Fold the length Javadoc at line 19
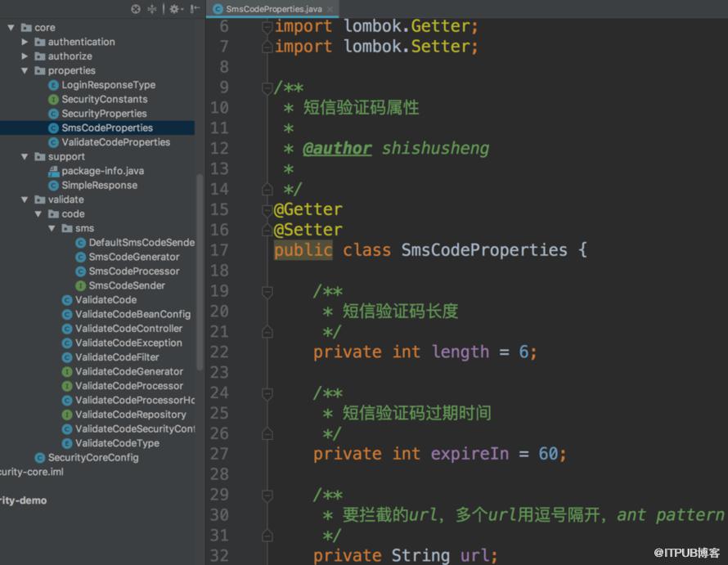This screenshot has width=728, height=565. click(267, 292)
